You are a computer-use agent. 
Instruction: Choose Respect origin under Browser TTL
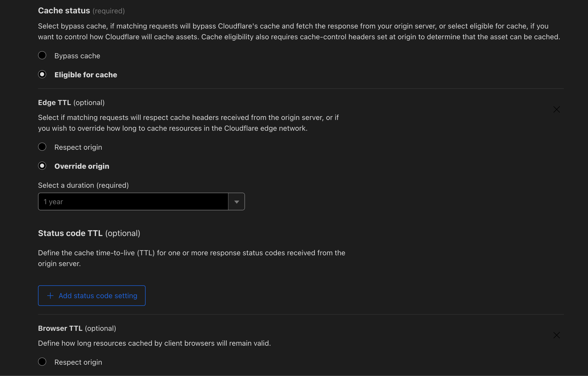pyautogui.click(x=42, y=362)
